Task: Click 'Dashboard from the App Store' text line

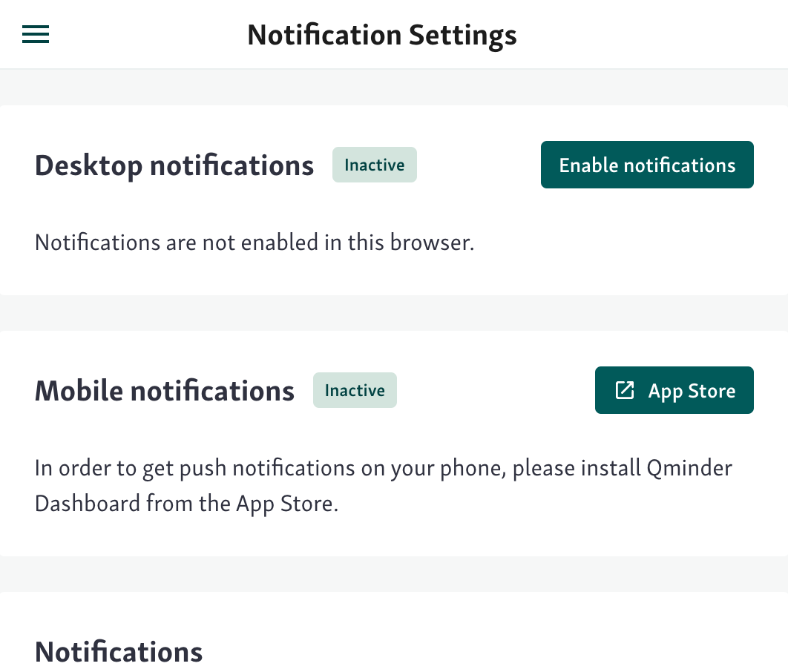Action: (186, 504)
